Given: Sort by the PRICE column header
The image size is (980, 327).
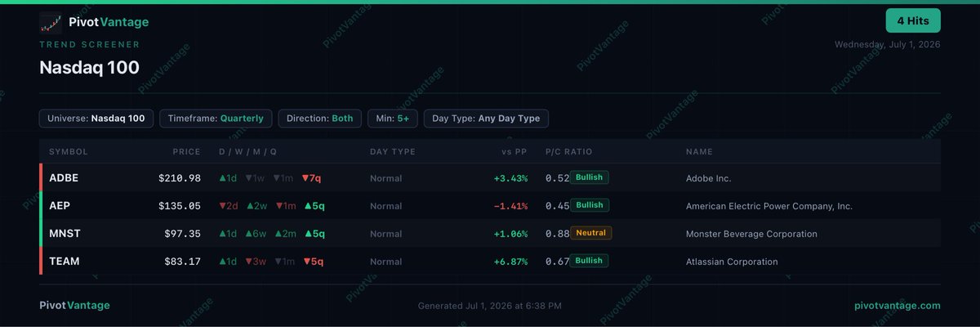Looking at the screenshot, I should click(x=186, y=152).
